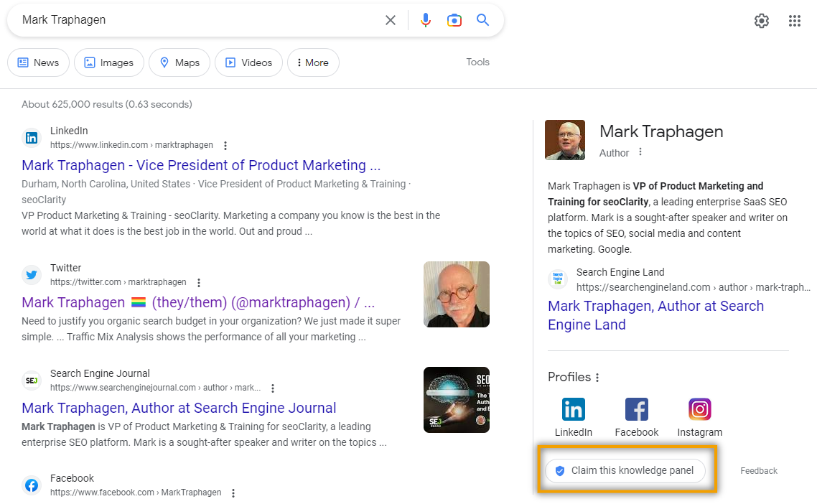Viewport: 817px width, 504px height.
Task: Open settings gear icon
Action: point(762,21)
